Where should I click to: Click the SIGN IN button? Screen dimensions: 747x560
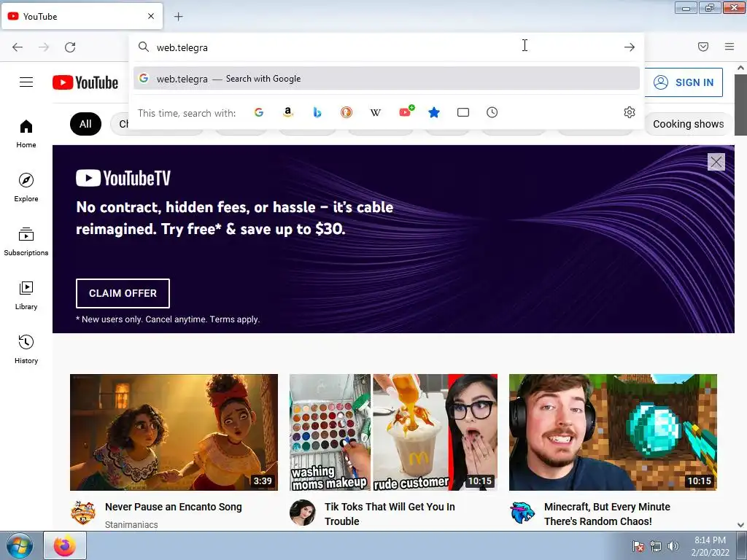coord(684,82)
